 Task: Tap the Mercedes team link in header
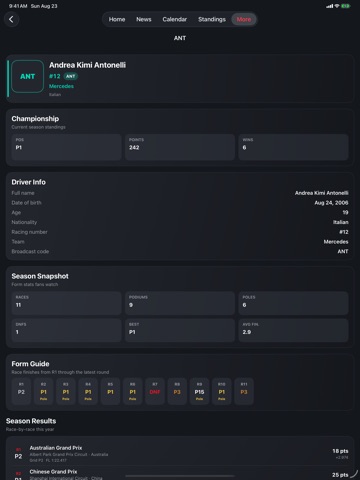tap(61, 86)
